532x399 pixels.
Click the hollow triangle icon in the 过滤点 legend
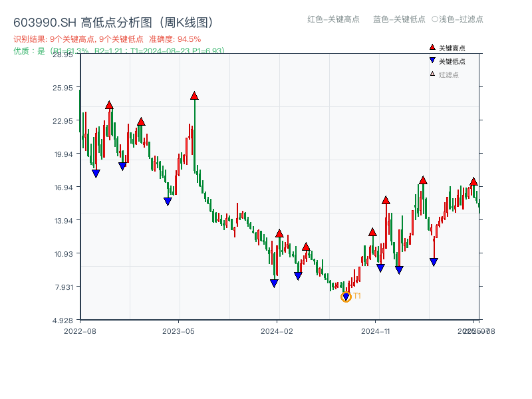432,74
